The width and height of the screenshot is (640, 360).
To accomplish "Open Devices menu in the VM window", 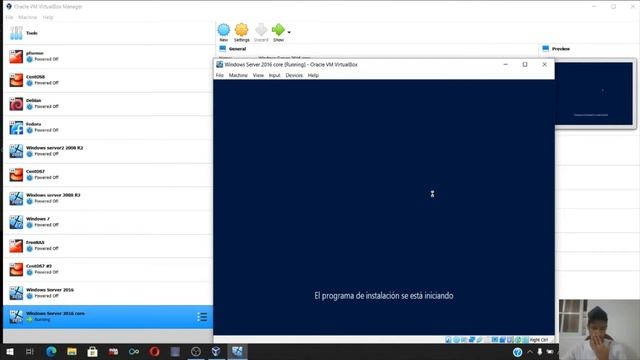I will pos(294,76).
